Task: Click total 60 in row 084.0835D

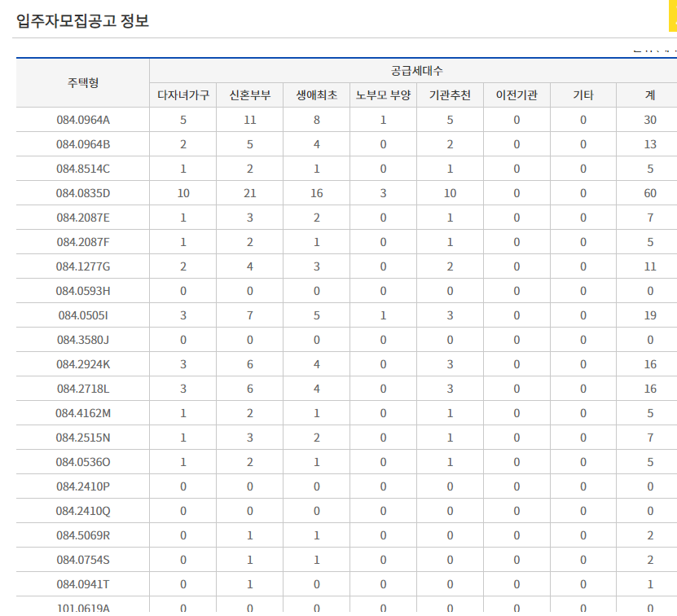Action: pos(650,193)
